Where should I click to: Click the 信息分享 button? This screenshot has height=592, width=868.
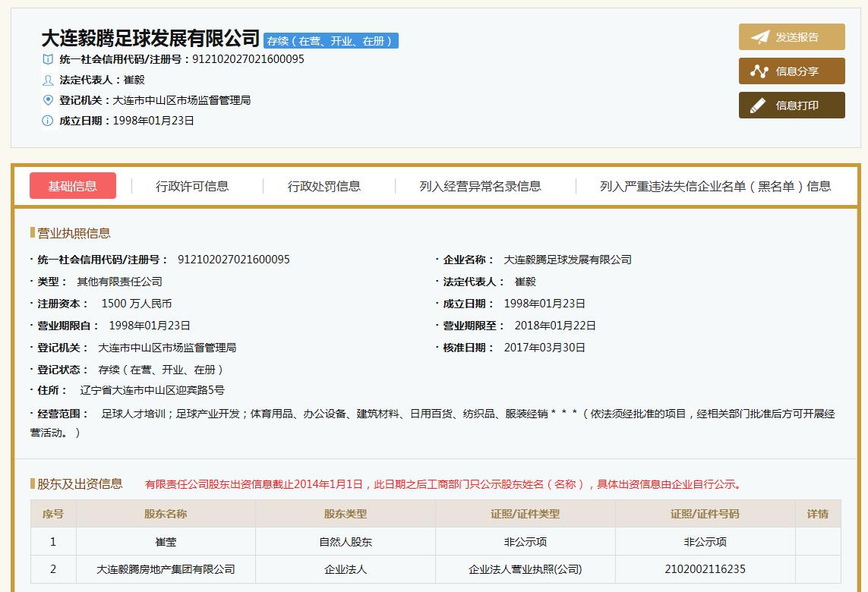pyautogui.click(x=791, y=70)
